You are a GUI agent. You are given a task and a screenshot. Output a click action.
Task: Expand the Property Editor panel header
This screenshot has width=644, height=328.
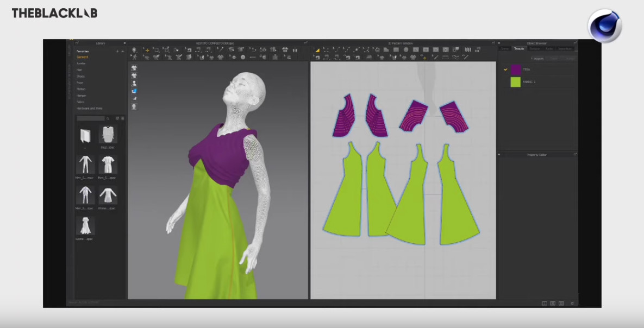(x=500, y=155)
